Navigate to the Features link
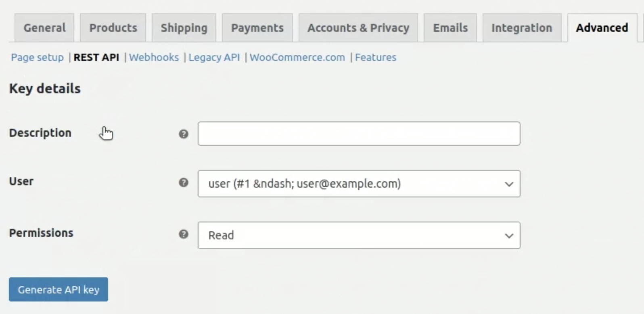644x314 pixels. click(x=376, y=57)
